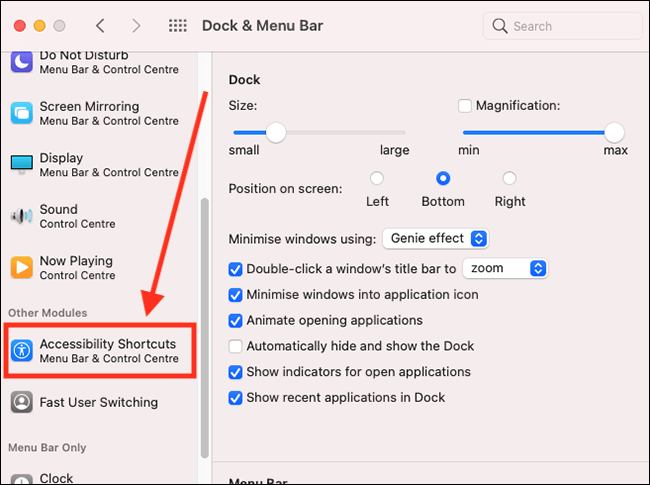The height and width of the screenshot is (485, 650).
Task: Enable the Magnification checkbox
Action: tap(465, 106)
